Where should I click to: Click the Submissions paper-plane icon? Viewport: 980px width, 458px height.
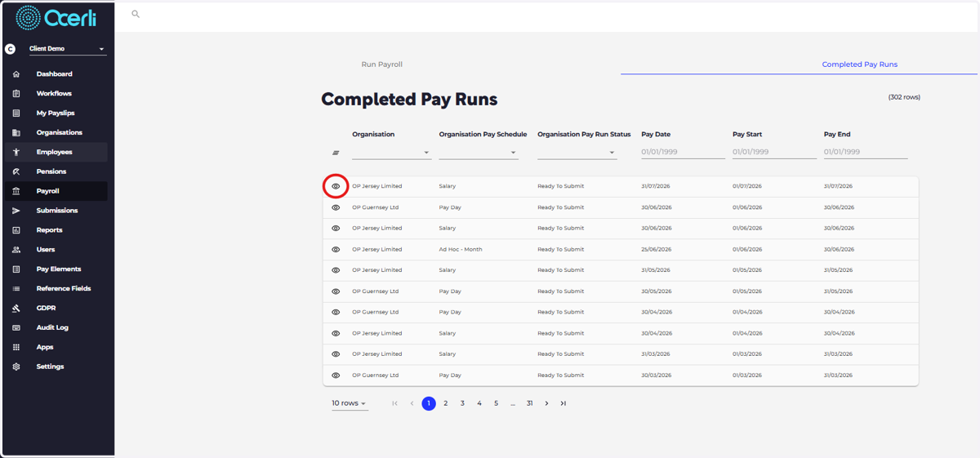click(16, 211)
